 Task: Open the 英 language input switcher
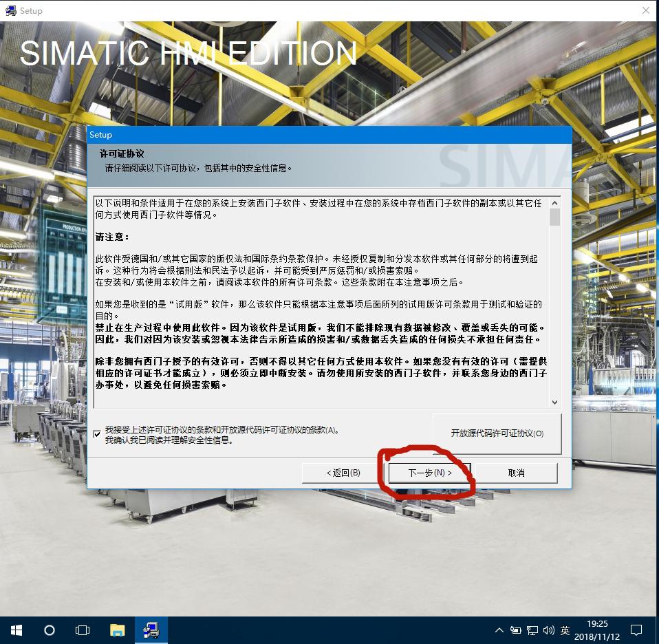(564, 630)
